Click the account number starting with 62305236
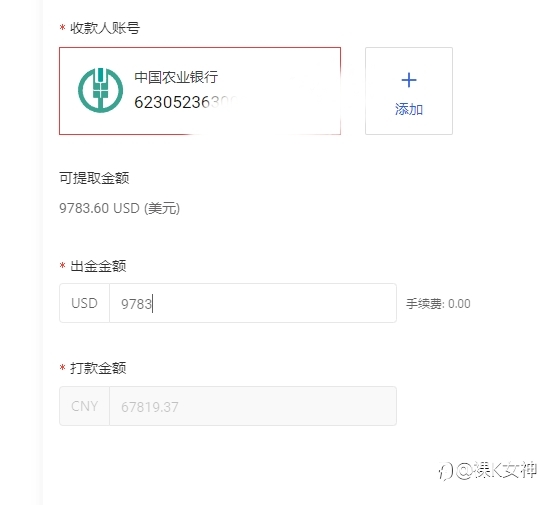Image resolution: width=543 pixels, height=505 pixels. (185, 103)
